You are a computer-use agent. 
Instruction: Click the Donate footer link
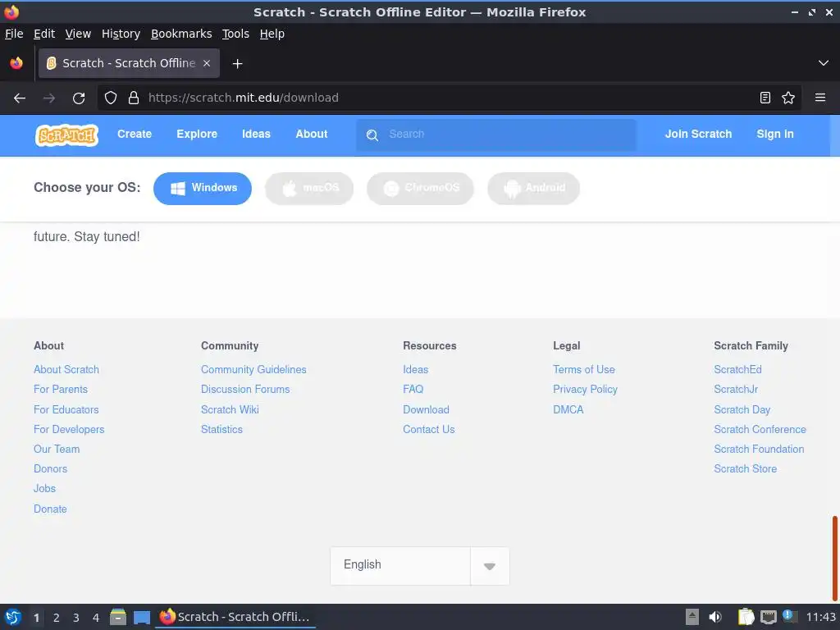50,509
